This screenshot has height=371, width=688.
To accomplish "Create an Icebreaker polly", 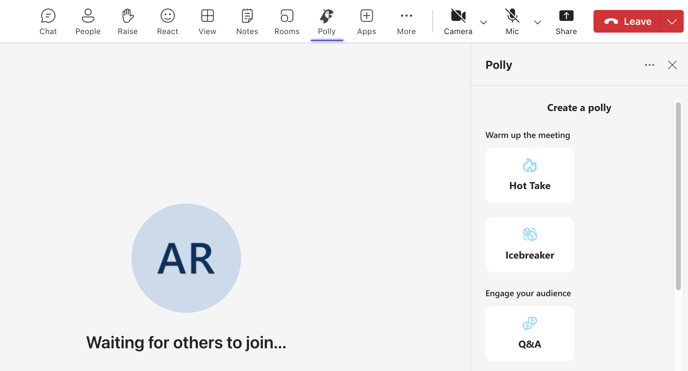I will 530,245.
